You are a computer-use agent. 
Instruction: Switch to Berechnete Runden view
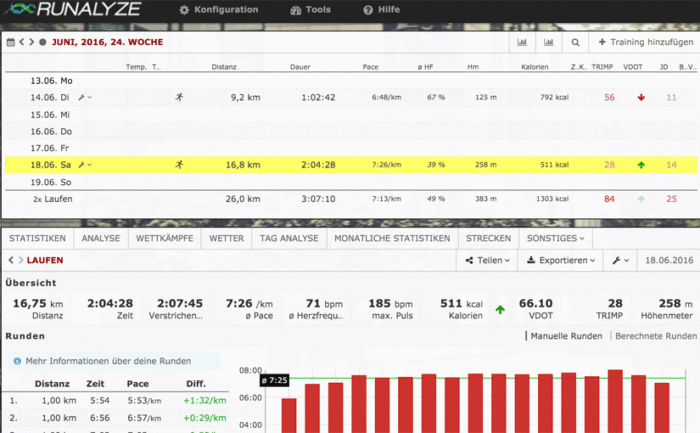tap(654, 337)
